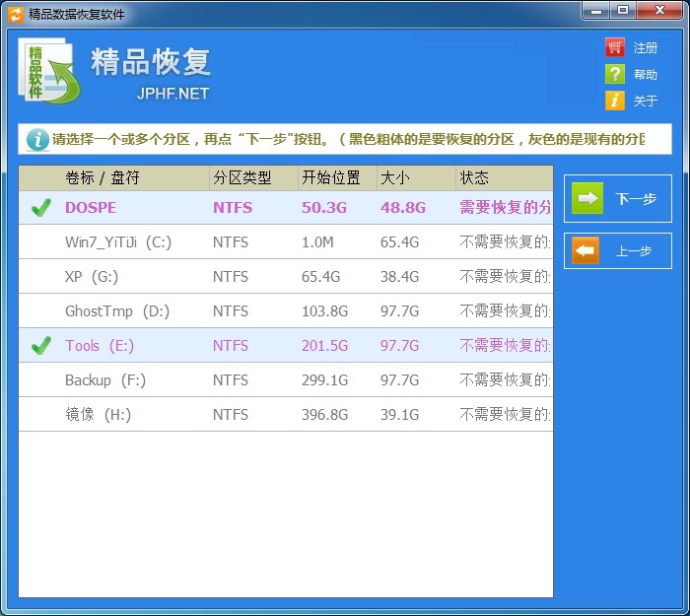Maximize the 精品数据恢复软件 window
The width and height of the screenshot is (690, 616).
pyautogui.click(x=623, y=11)
